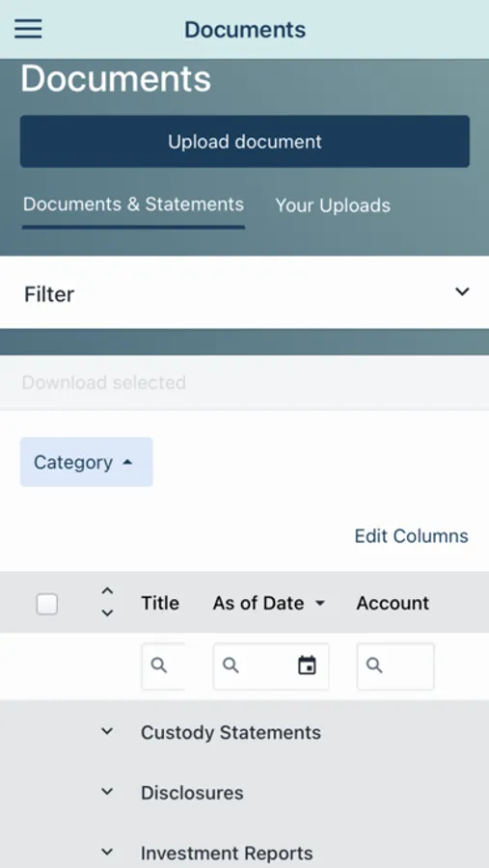Click the Account column header
The image size is (489, 868).
pyautogui.click(x=393, y=603)
